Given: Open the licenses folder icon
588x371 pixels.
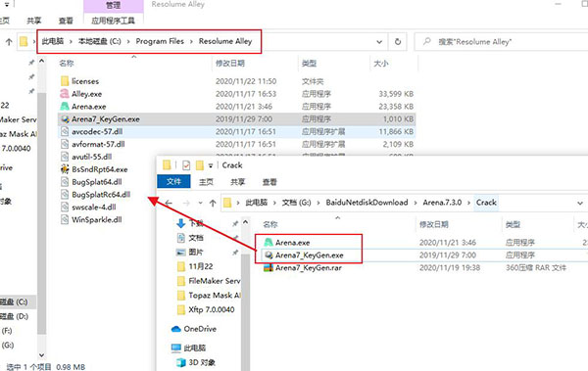Looking at the screenshot, I should [x=65, y=81].
